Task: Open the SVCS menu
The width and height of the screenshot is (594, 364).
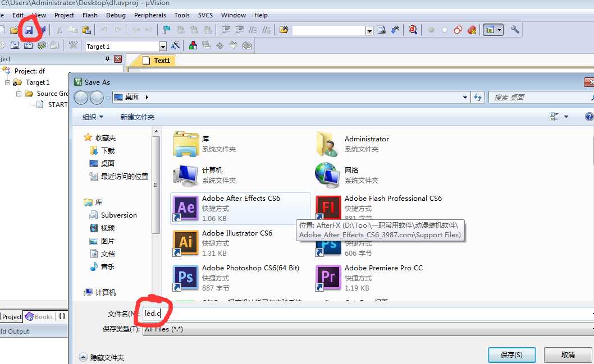Action: tap(205, 15)
